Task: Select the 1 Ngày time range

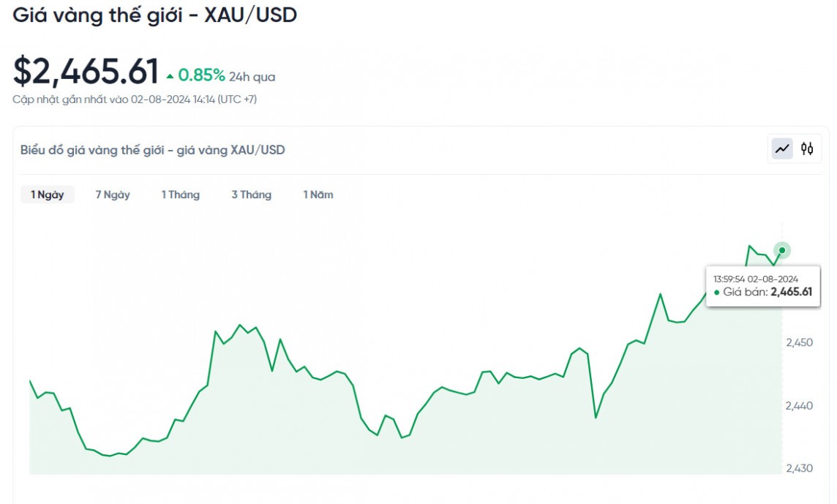Action: point(48,195)
